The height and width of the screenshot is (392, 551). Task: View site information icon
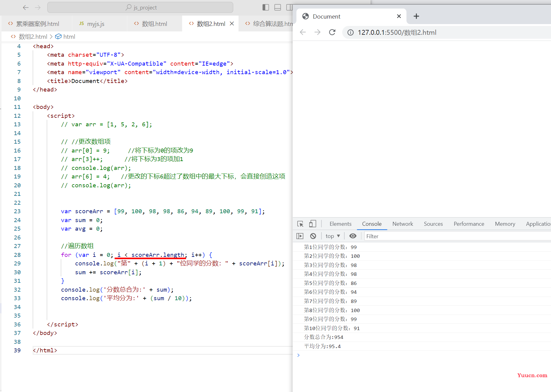click(x=350, y=32)
